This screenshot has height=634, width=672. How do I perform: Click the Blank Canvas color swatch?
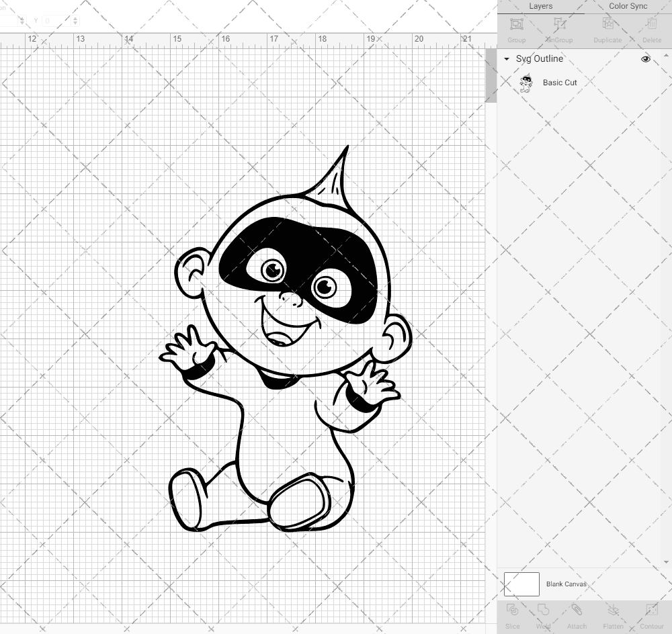(521, 584)
